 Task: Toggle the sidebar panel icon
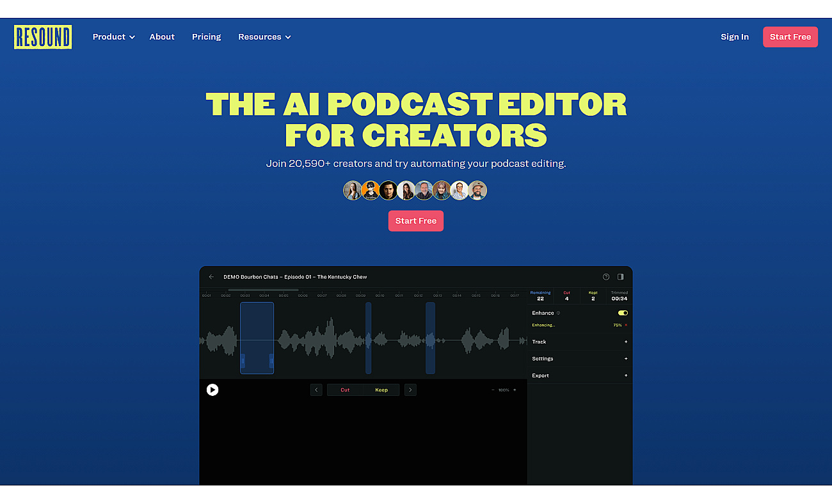[x=620, y=277]
